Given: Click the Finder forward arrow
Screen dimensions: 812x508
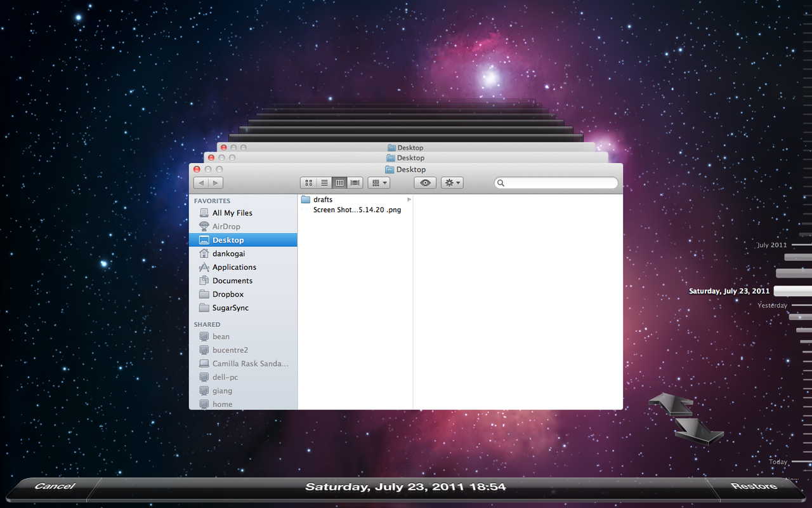Looking at the screenshot, I should (216, 183).
